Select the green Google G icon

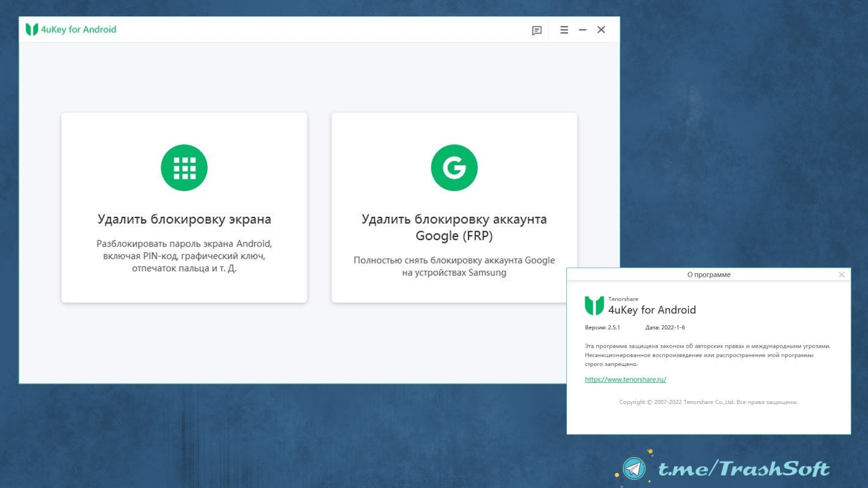coord(454,167)
